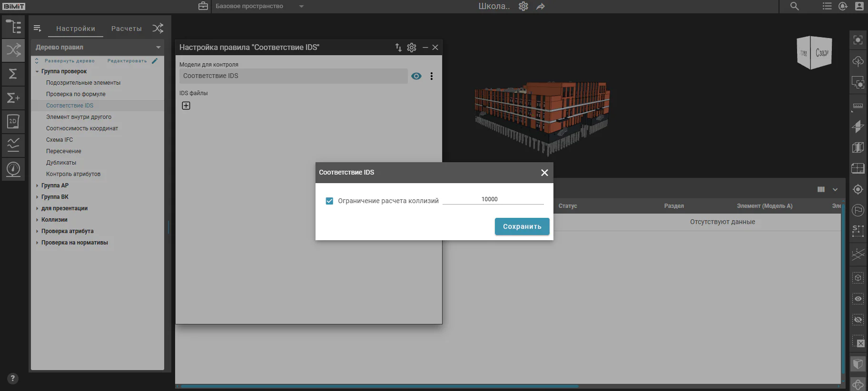Select the sigma calculations sidebar icon

[x=13, y=74]
